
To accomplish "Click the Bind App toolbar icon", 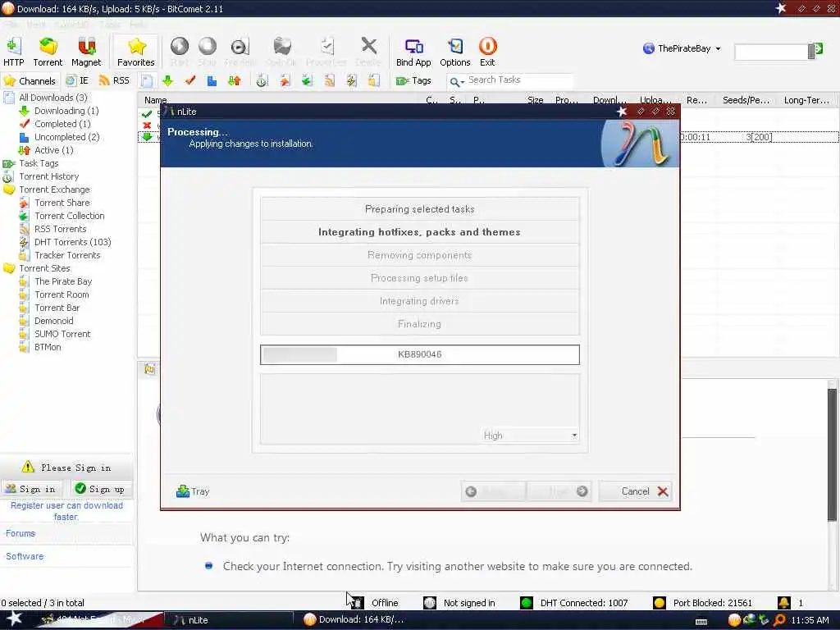I will (413, 52).
